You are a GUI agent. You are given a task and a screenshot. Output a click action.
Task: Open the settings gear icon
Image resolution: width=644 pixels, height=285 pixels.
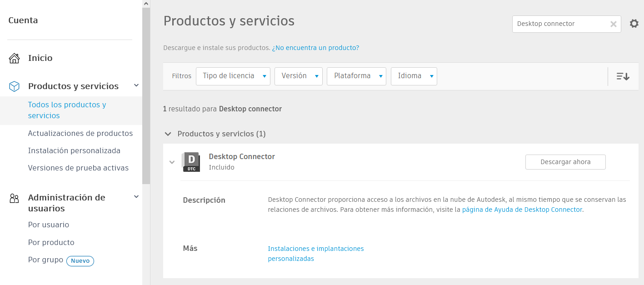coord(634,24)
